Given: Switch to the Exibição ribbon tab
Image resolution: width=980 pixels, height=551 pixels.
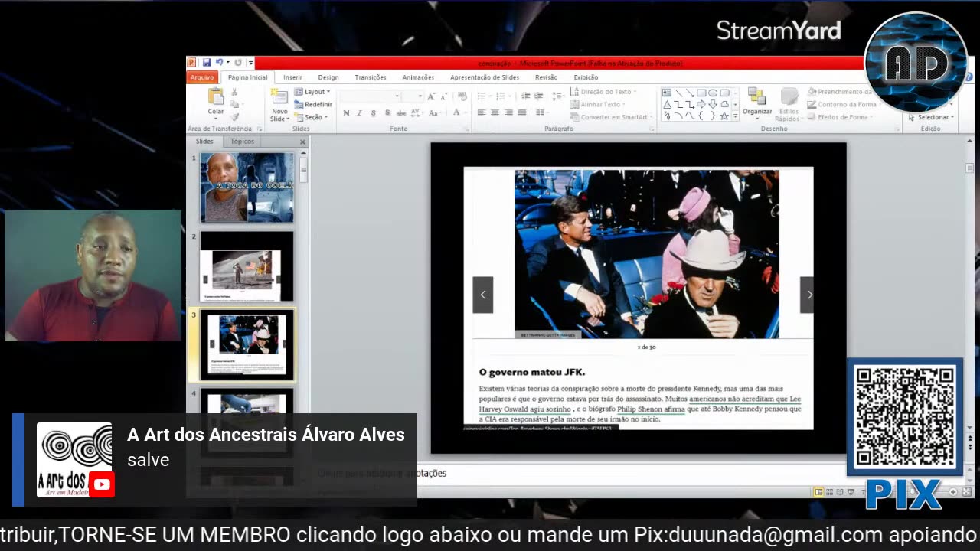Looking at the screenshot, I should (586, 77).
